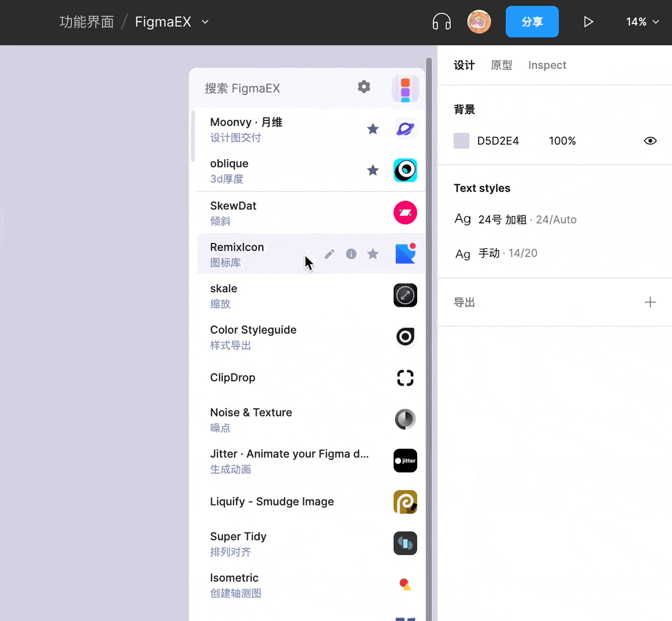Viewport: 672px width, 621px height.
Task: Run the Noise & Texture plugin row
Action: (x=311, y=419)
